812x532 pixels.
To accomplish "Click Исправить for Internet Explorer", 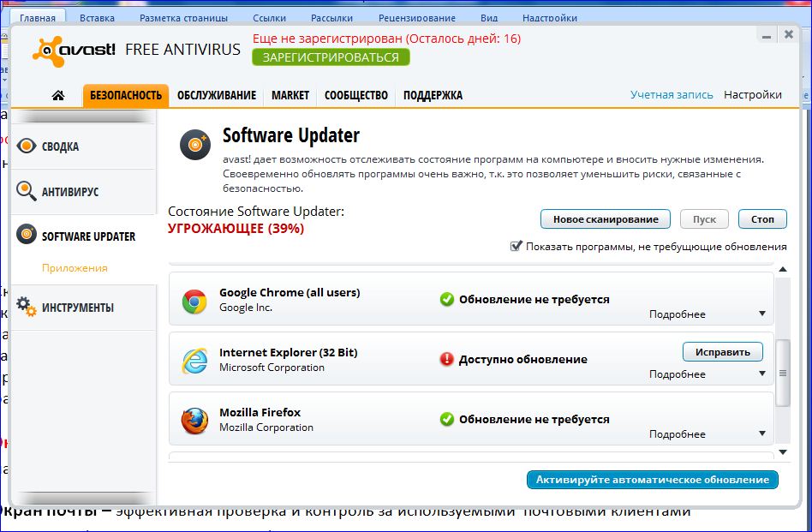I will [x=722, y=352].
